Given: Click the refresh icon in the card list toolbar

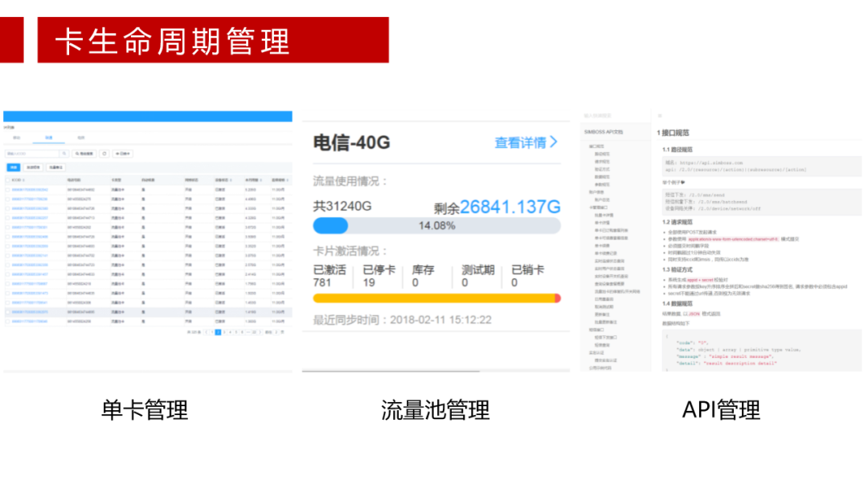Looking at the screenshot, I should [104, 154].
